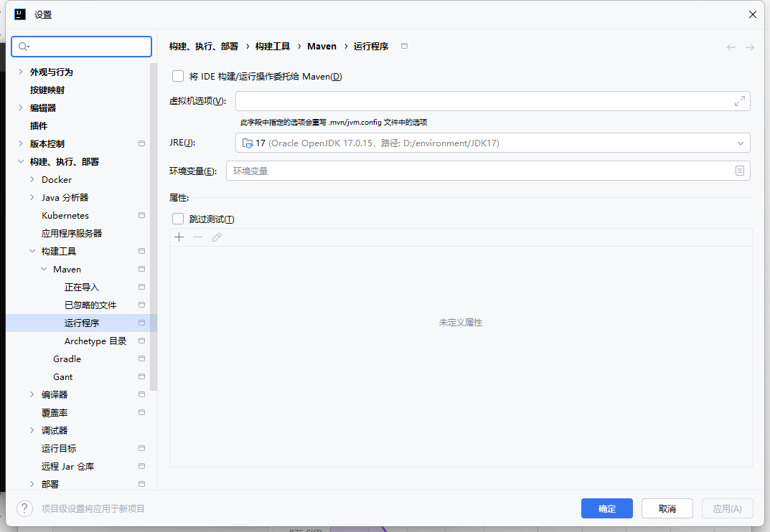
Task: Click 取消 button
Action: click(667, 508)
